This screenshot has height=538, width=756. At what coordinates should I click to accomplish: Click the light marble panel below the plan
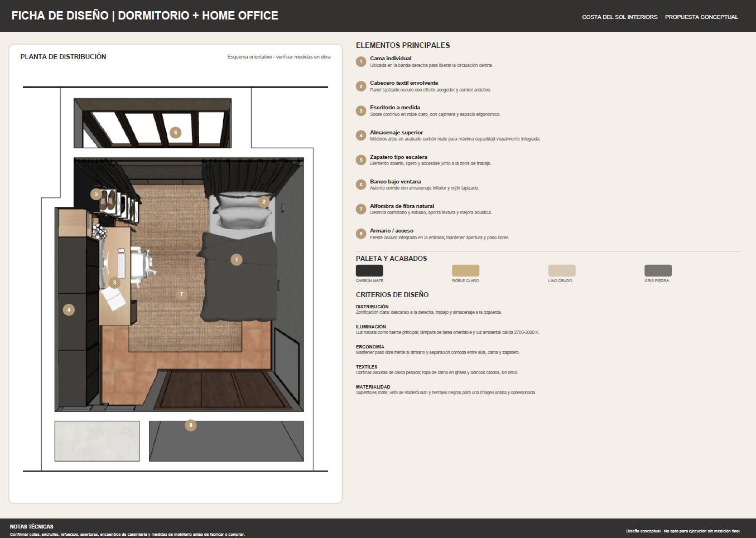(x=97, y=441)
